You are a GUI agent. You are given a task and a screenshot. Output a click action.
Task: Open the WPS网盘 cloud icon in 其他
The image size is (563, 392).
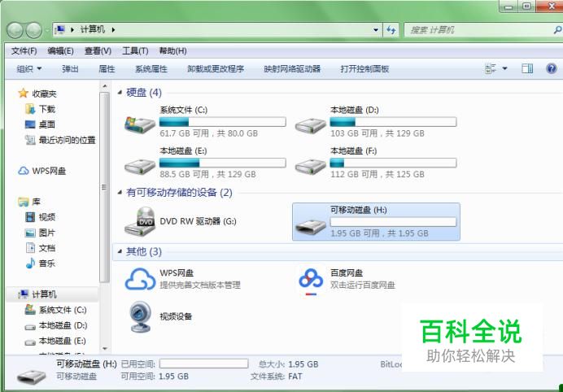pyautogui.click(x=140, y=279)
